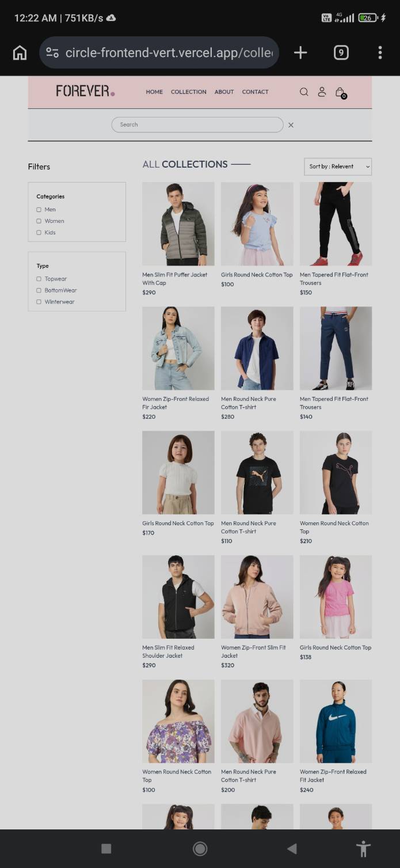Tap the browser address bar URL
400x868 pixels.
(x=169, y=53)
